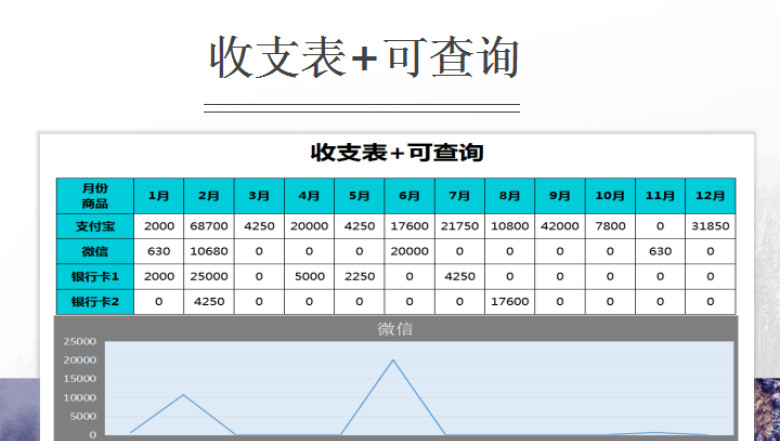This screenshot has height=441, width=780.
Task: Select cell 7800 in 支付宝 row
Action: pos(610,226)
